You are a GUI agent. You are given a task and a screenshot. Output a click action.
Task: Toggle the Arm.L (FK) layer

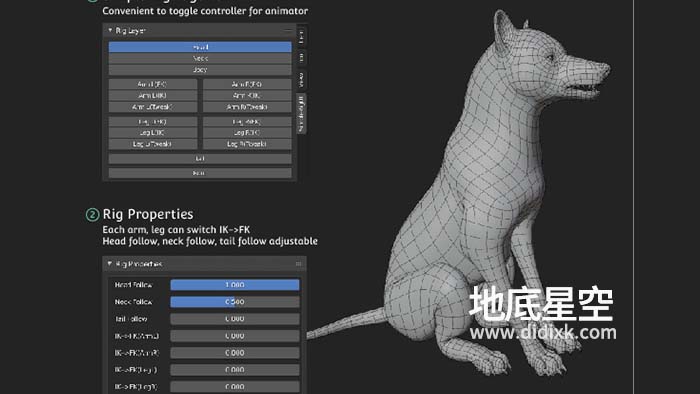[x=153, y=84]
